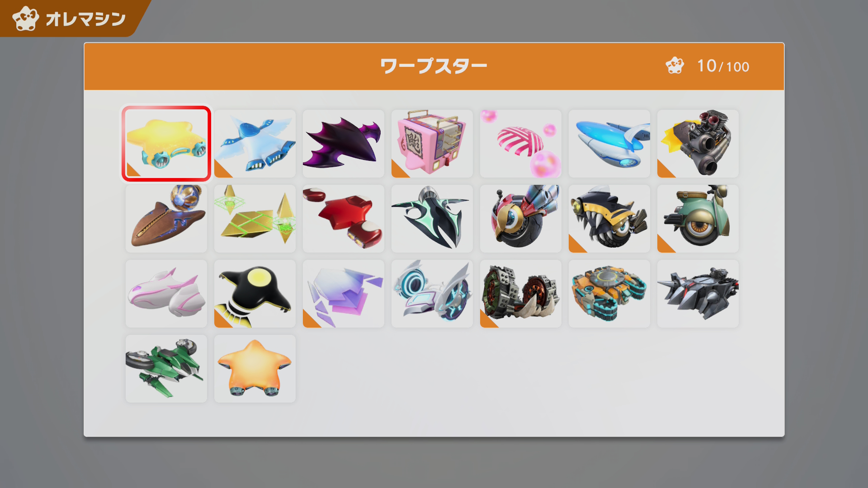The image size is (868, 488).
Task: Choose the golden diamond plate machine
Action: pos(255,219)
